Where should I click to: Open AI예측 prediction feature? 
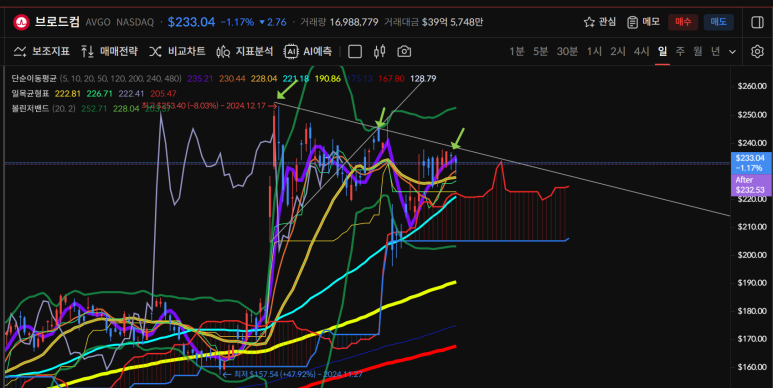pyautogui.click(x=308, y=51)
